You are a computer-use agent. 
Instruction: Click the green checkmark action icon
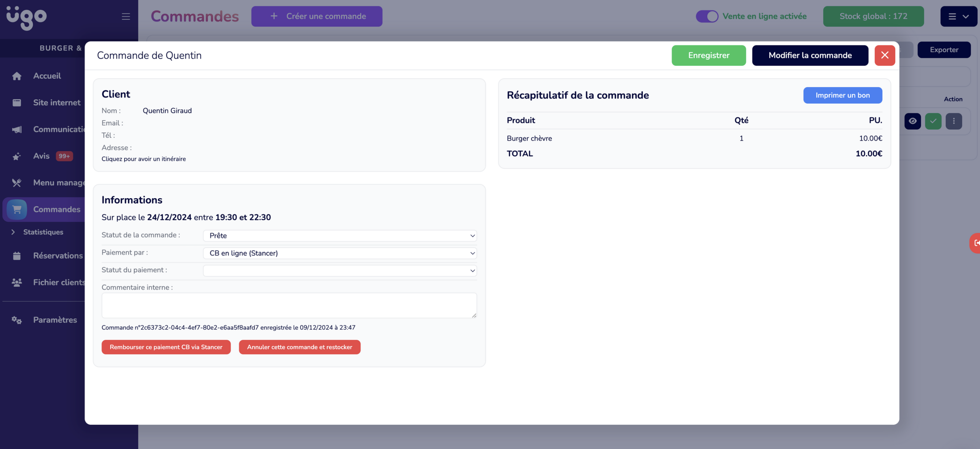click(x=933, y=121)
